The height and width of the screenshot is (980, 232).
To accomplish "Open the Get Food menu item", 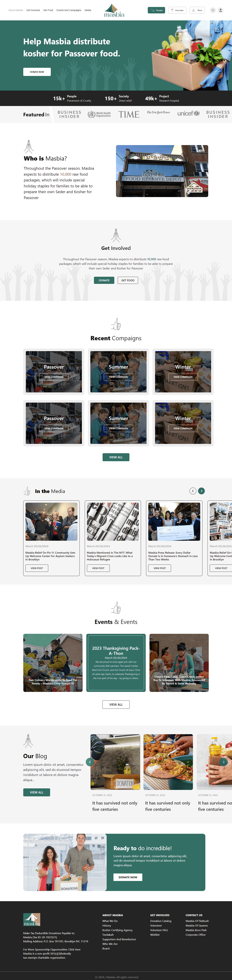I will [48, 10].
